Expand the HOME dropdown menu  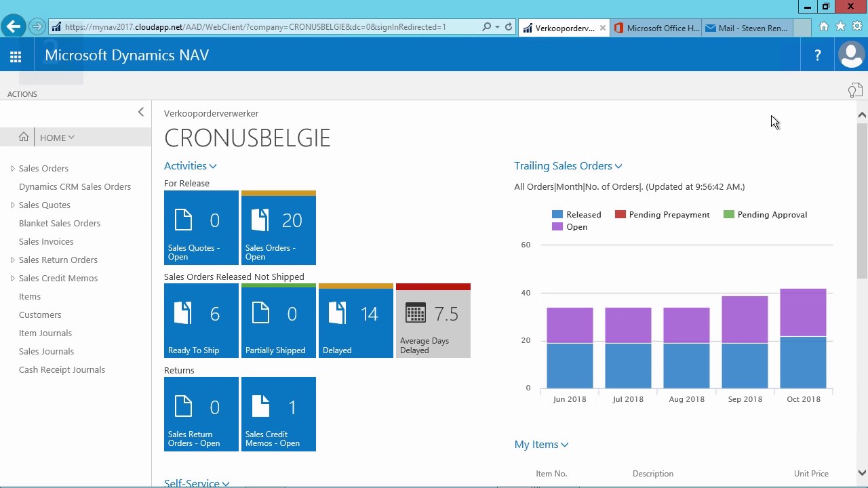click(57, 138)
